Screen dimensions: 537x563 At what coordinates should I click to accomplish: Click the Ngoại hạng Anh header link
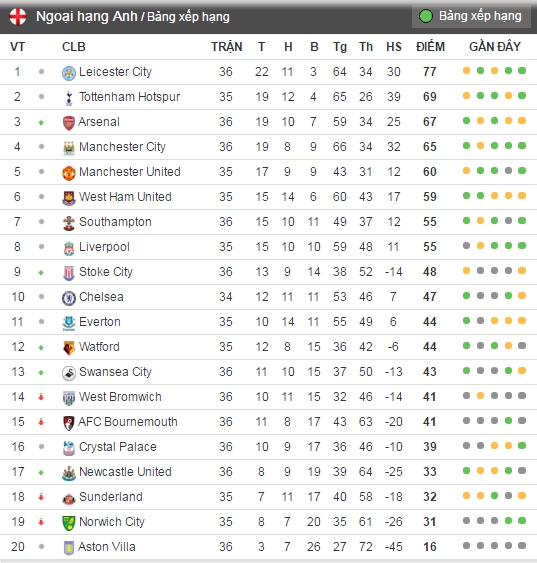pos(87,17)
